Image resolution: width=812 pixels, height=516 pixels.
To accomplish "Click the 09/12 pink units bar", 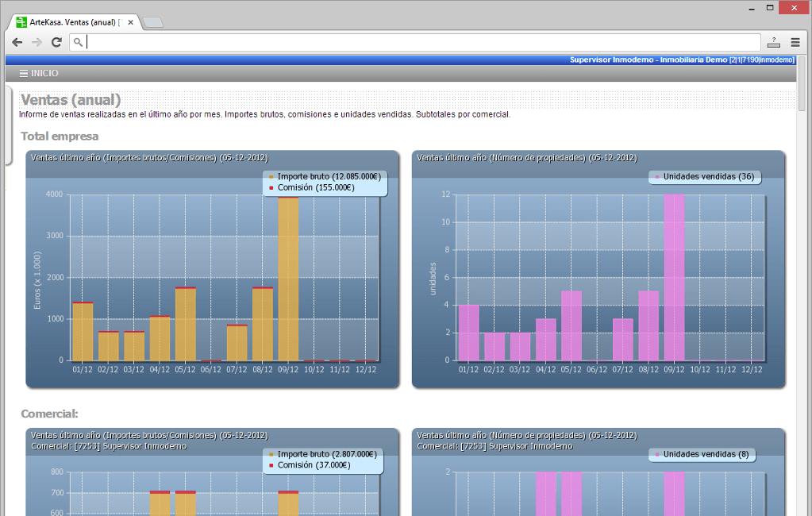I will tap(674, 278).
